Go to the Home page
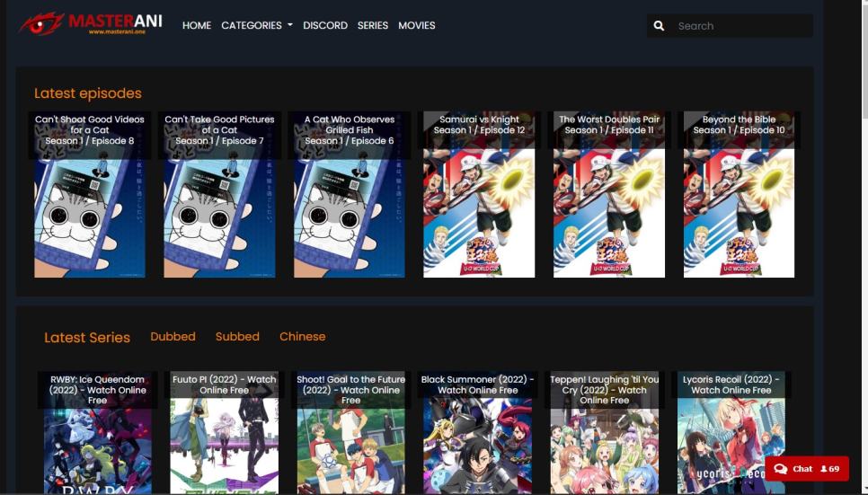 coord(197,25)
